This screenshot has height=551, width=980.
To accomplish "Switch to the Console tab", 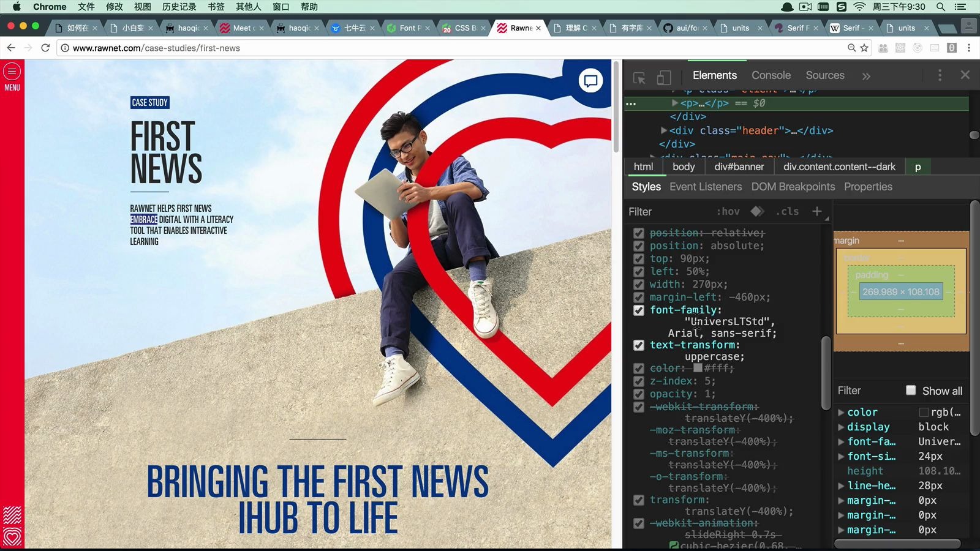I will point(771,75).
